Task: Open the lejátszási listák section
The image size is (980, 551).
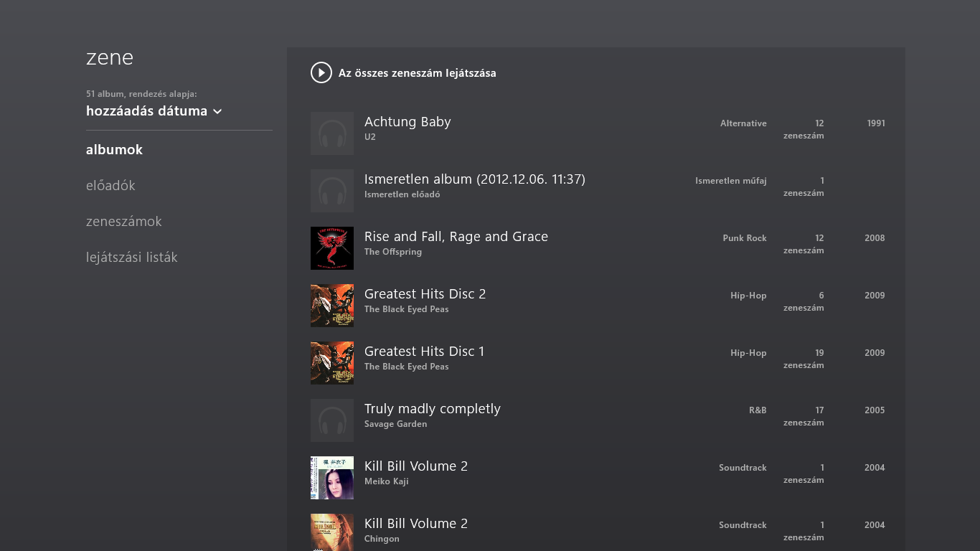Action: (x=131, y=258)
